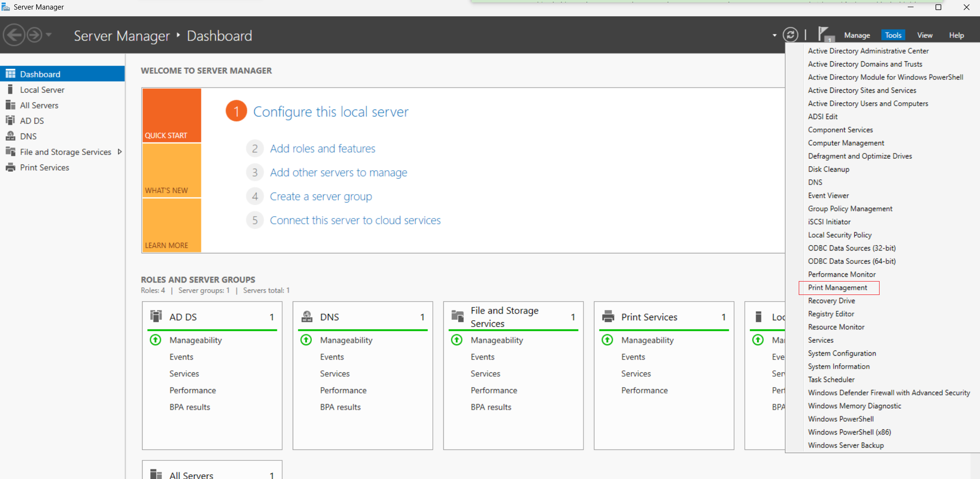Click the refresh icon in header

tap(790, 35)
